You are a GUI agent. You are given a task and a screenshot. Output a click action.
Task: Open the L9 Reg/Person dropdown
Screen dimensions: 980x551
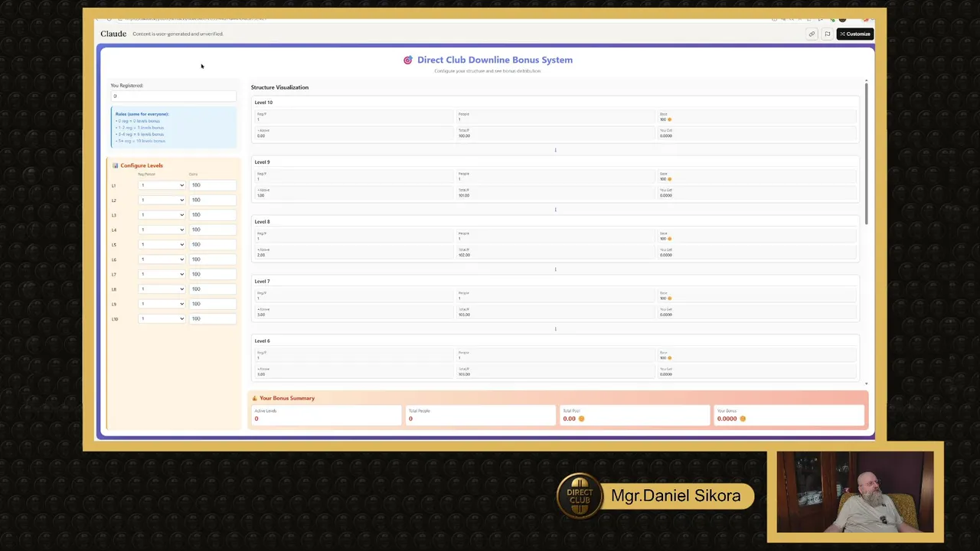tap(162, 304)
